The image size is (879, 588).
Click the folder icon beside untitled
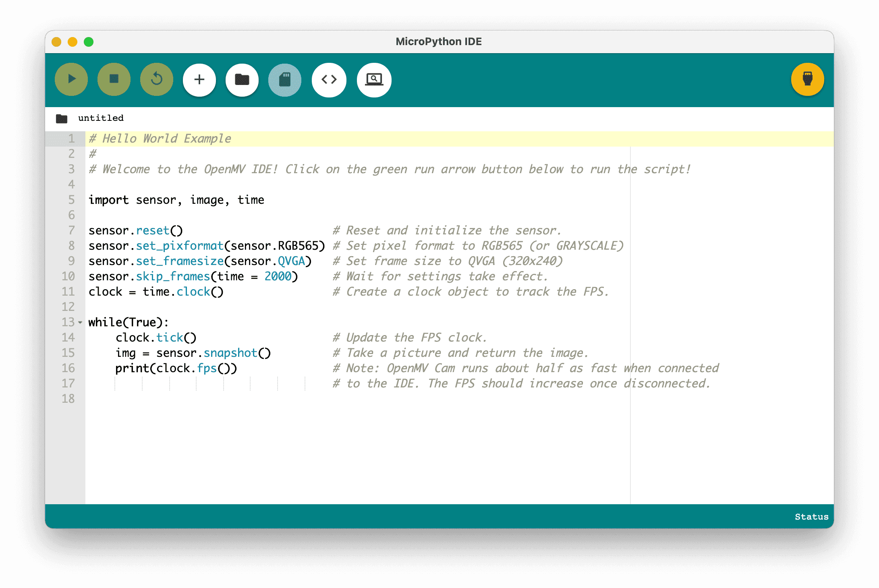tap(61, 118)
